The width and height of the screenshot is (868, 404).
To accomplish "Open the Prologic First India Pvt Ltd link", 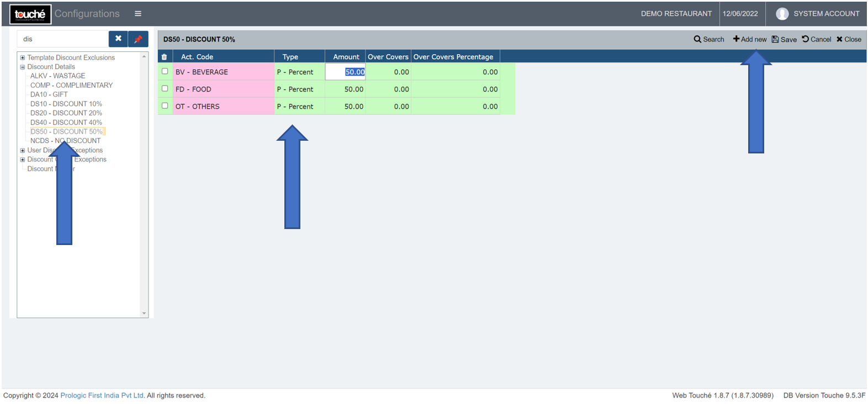I will coord(102,395).
